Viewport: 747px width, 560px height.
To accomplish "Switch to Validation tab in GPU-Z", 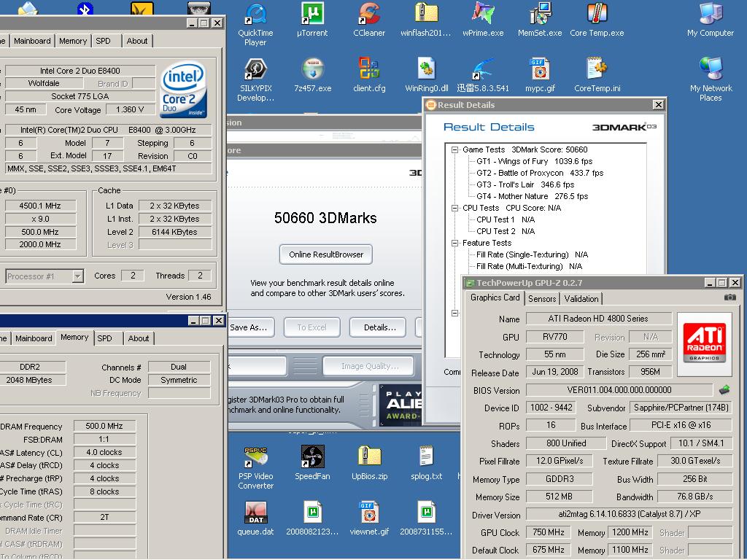I will point(581,298).
